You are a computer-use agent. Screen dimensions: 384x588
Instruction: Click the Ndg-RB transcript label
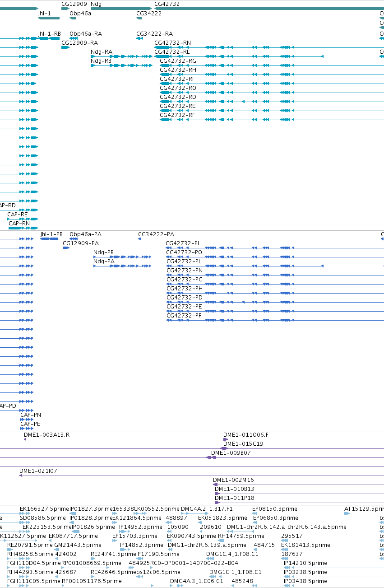101,61
